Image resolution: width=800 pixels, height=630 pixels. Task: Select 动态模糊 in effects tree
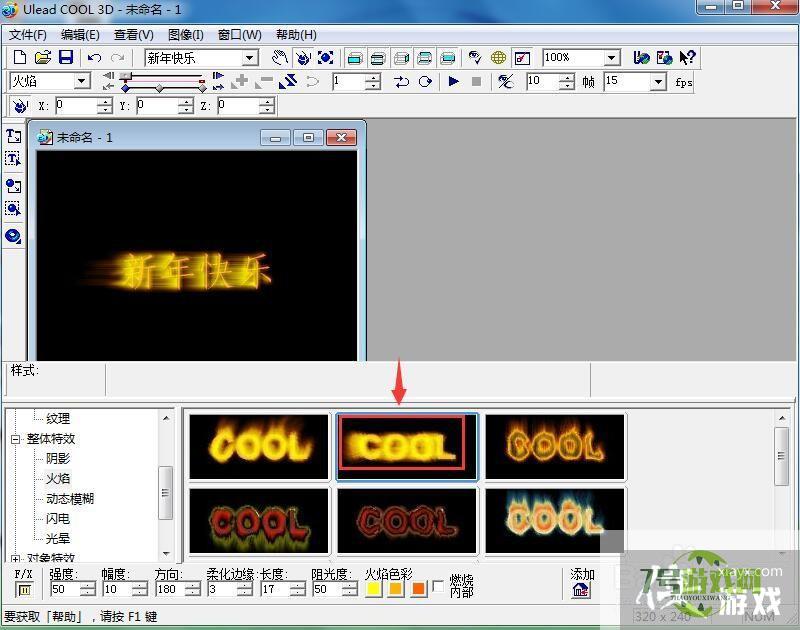point(70,498)
